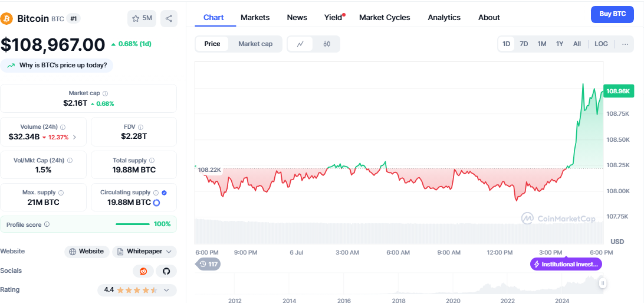Open the Market Cycles tab
The width and height of the screenshot is (644, 303).
385,17
